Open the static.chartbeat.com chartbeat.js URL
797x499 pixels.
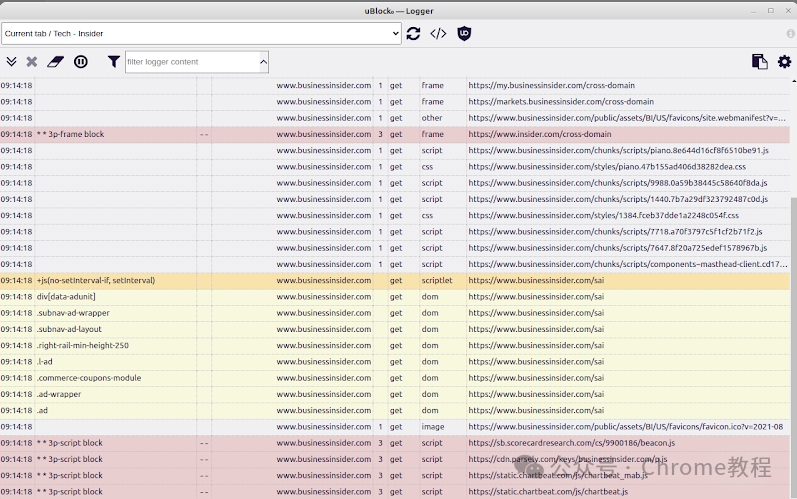548,492
